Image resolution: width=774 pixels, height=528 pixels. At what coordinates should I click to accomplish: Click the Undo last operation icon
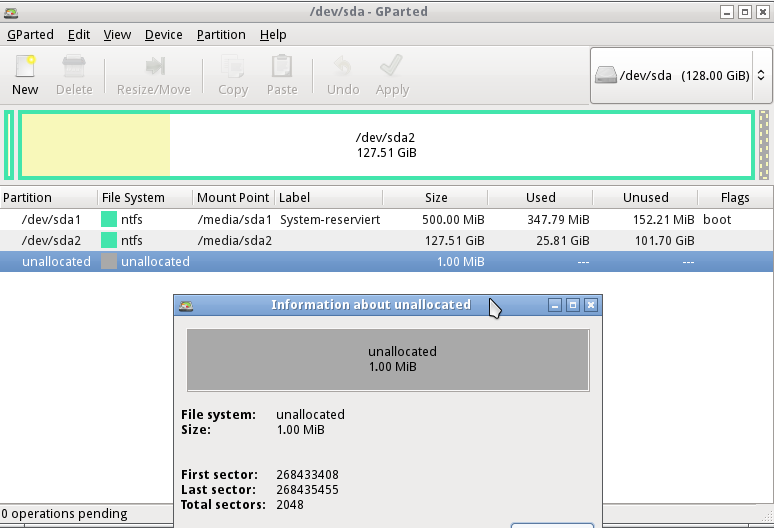point(343,67)
